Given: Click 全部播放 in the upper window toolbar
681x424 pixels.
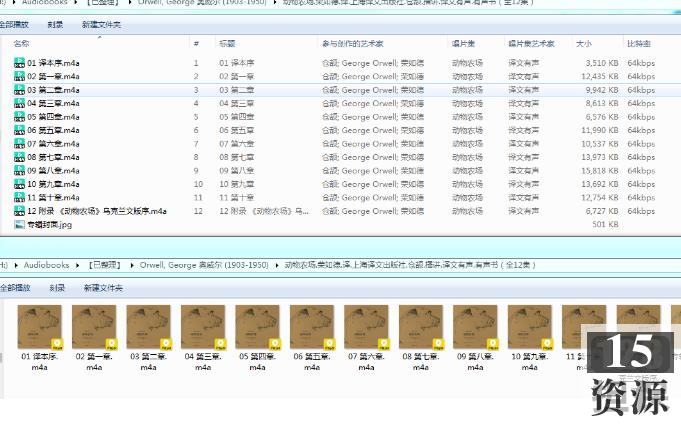Looking at the screenshot, I should 14,24.
